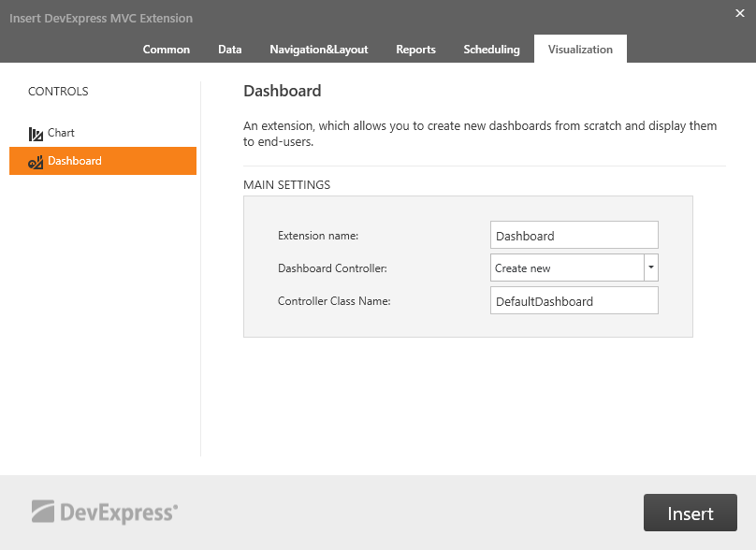Click the dashboard extension description text
Viewport: 756px width, 550px height.
click(480, 134)
